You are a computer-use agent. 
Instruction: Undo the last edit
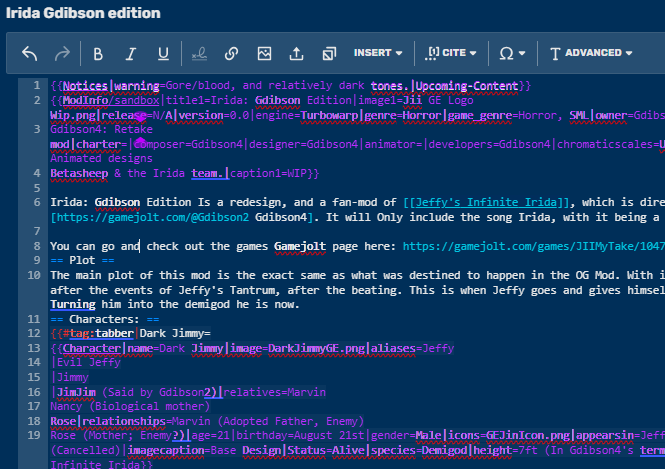(30, 53)
